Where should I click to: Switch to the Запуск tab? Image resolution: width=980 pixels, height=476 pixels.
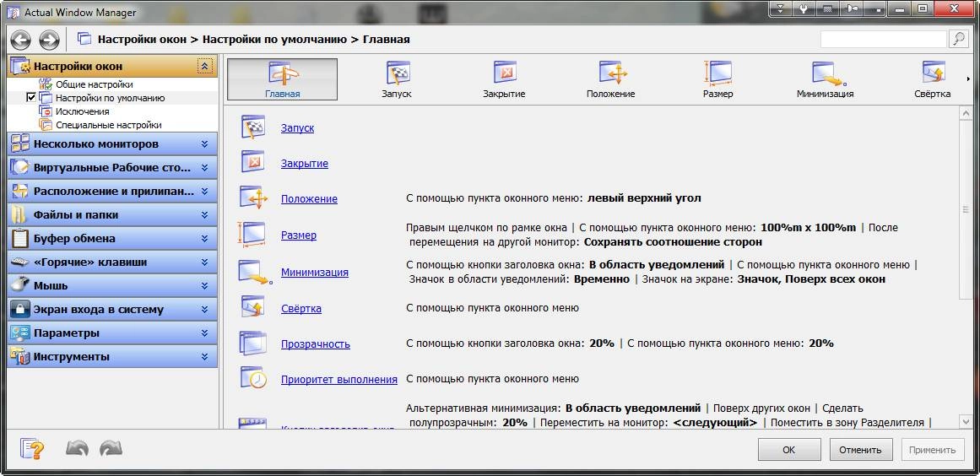[x=397, y=79]
